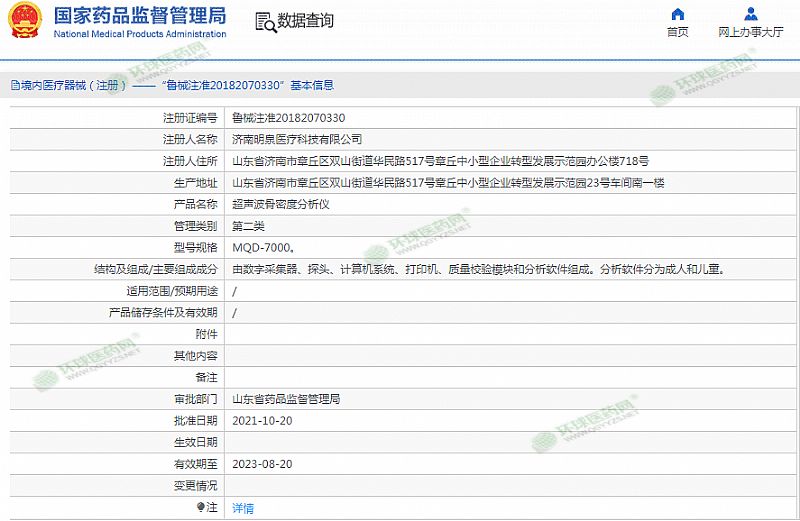Click the dot icon beside 注
800x521 pixels.
(x=199, y=508)
